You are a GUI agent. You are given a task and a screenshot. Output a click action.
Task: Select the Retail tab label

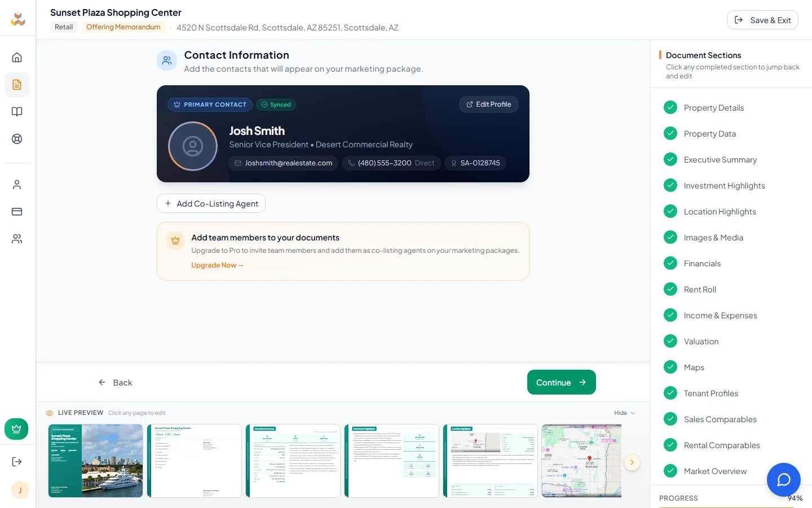click(x=64, y=27)
